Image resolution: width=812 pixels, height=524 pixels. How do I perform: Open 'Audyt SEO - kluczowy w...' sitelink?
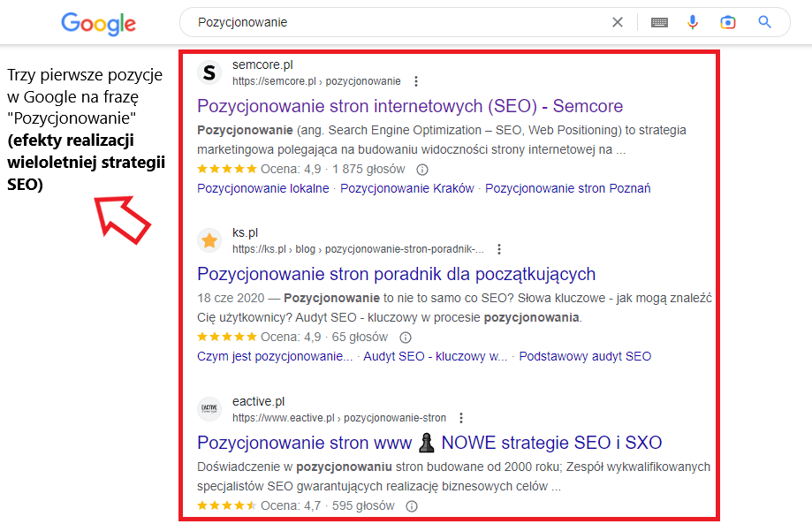tap(435, 356)
